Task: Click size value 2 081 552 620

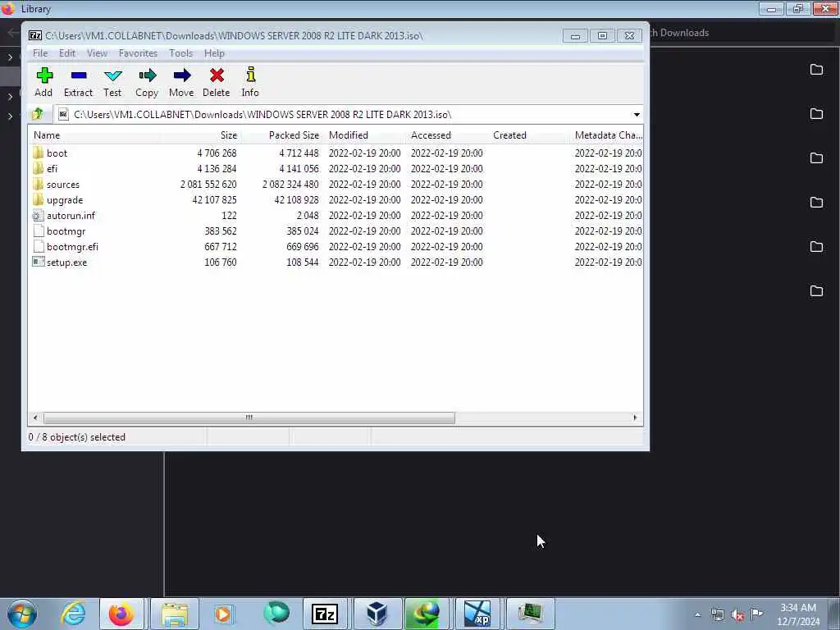Action: 208,185
